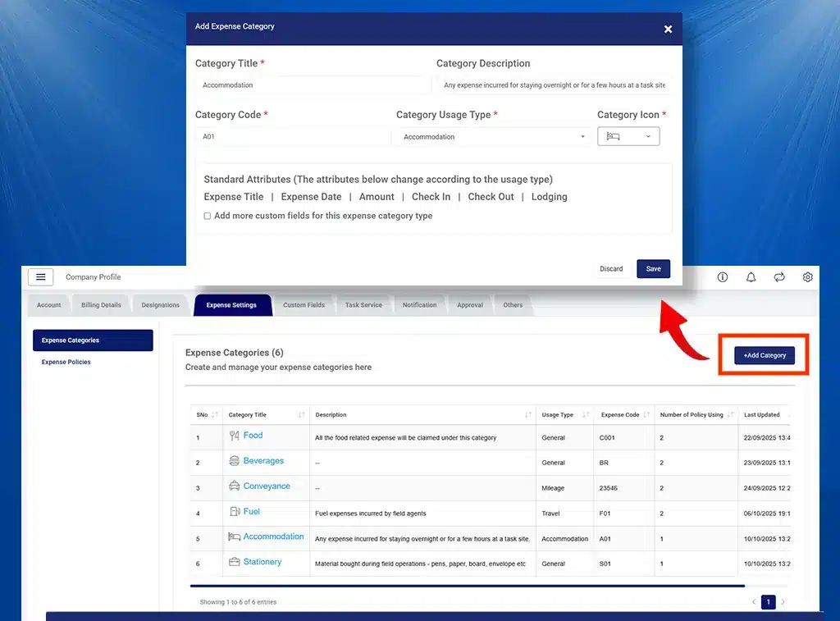This screenshot has width=840, height=621.
Task: Click the Beverages drink icon
Action: pos(235,460)
